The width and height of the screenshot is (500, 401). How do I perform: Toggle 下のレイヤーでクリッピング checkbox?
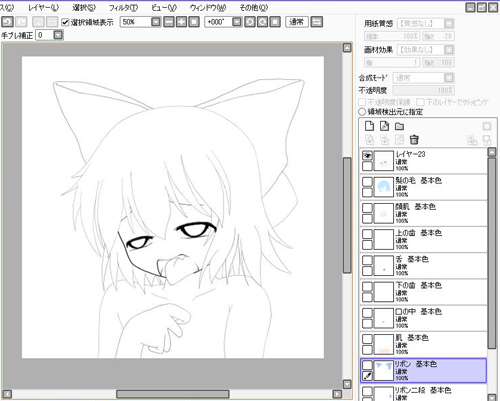[420, 102]
